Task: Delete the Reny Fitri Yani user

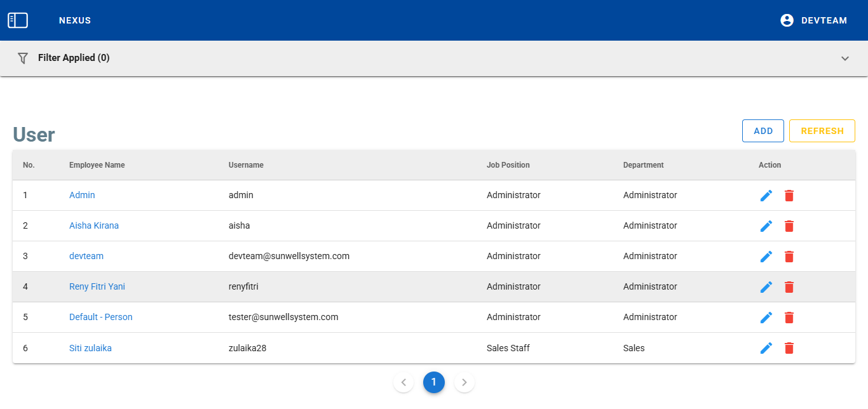Action: (x=789, y=287)
